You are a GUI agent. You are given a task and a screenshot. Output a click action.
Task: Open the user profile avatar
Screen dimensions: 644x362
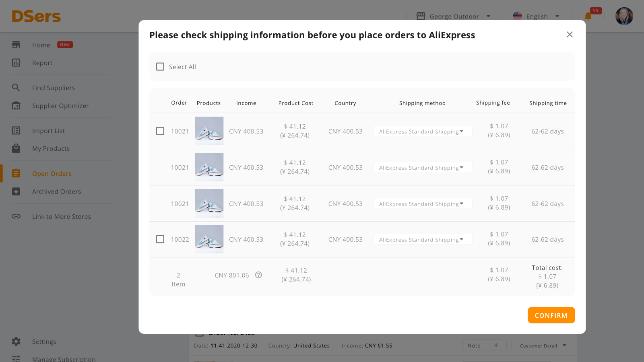click(x=624, y=16)
